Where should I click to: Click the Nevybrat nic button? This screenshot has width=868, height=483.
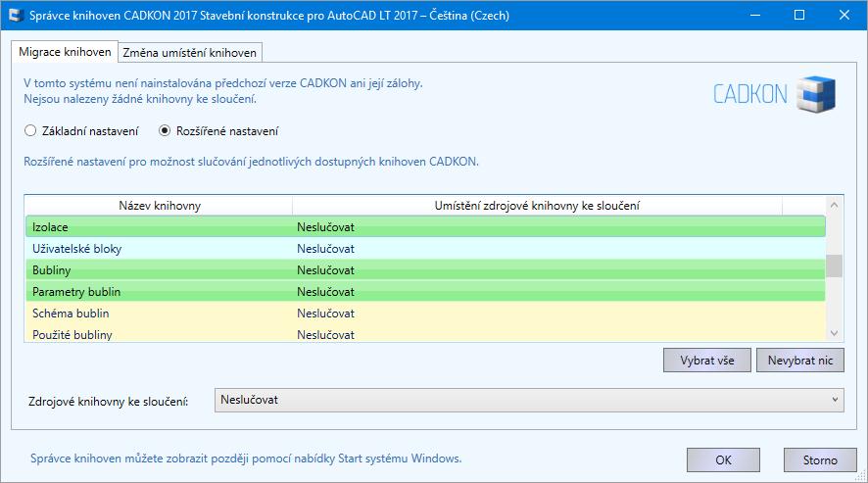[799, 360]
